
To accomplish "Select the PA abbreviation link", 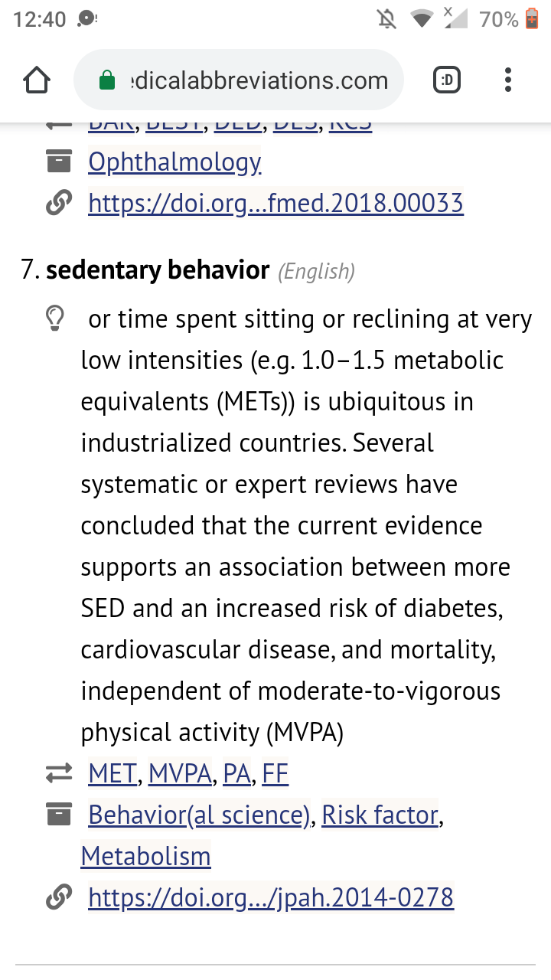I will 237,774.
